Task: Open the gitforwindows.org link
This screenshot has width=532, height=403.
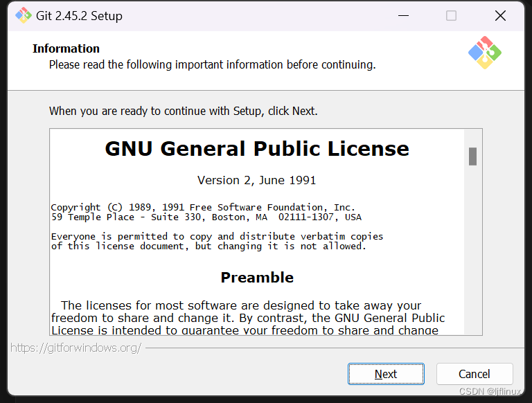Action: [x=76, y=348]
